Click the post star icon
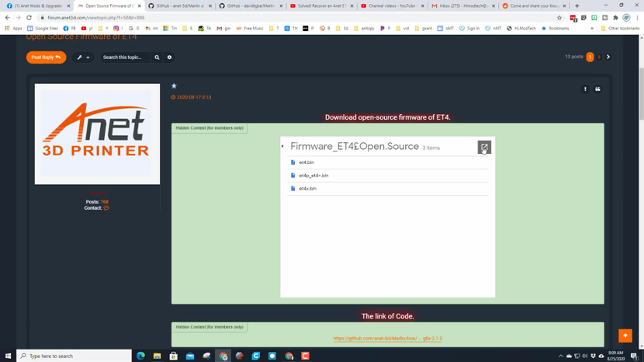 pyautogui.click(x=174, y=86)
